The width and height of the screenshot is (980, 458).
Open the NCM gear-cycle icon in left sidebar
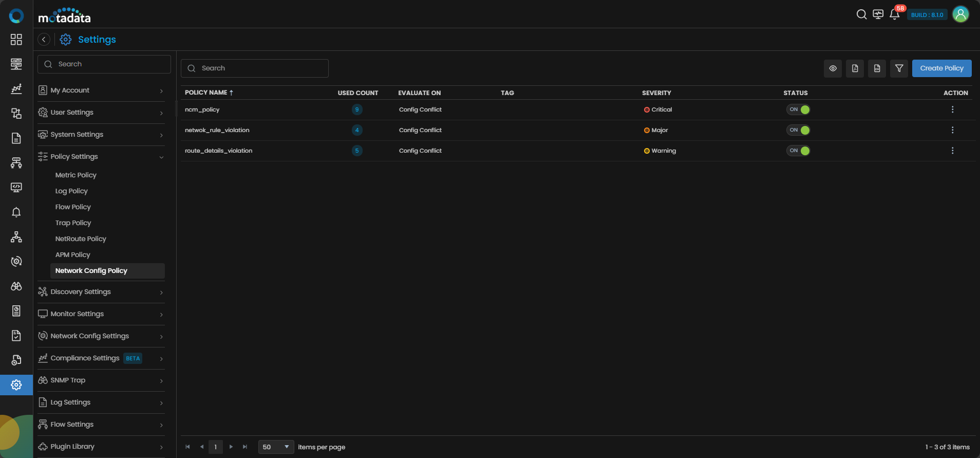coord(16,262)
